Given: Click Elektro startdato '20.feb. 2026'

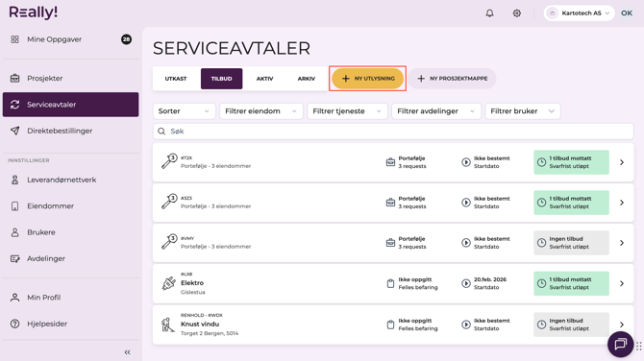Looking at the screenshot, I should (490, 279).
